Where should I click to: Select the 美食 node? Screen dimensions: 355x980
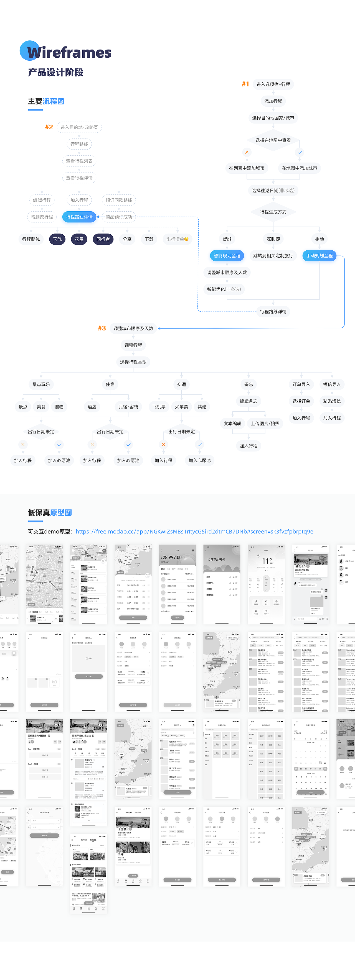pos(41,407)
